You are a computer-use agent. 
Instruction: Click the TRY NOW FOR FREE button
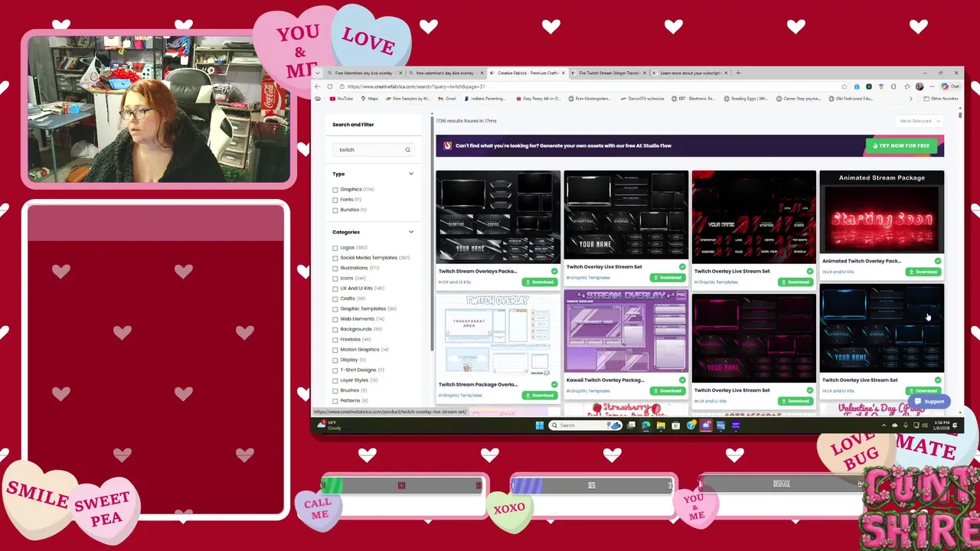[x=901, y=145]
